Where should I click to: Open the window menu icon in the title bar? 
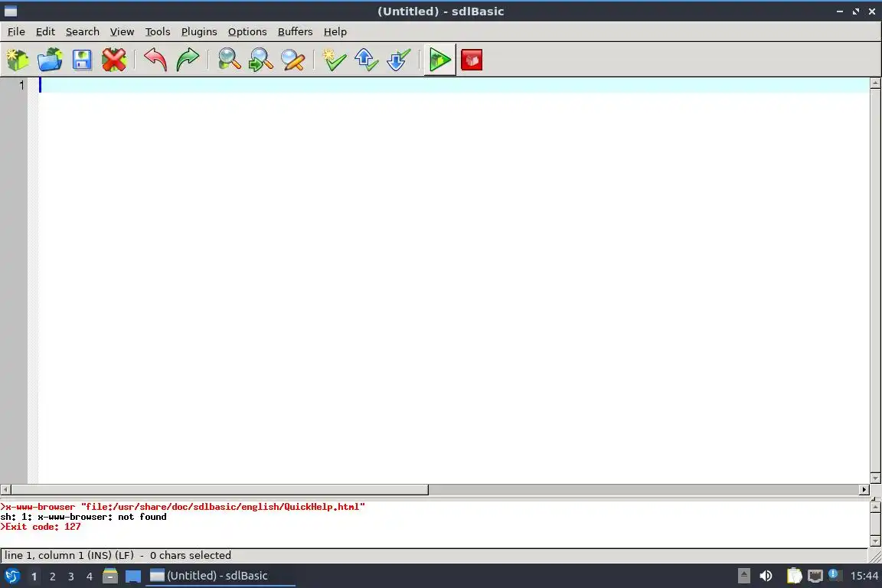10,11
